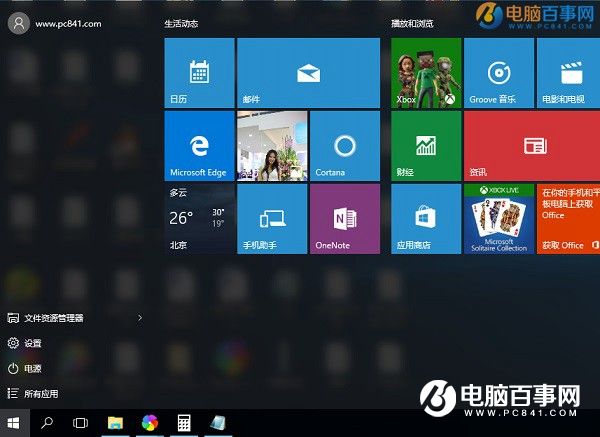This screenshot has width=600, height=437.
Task: Click the 电源 (Power) option
Action: click(x=24, y=369)
